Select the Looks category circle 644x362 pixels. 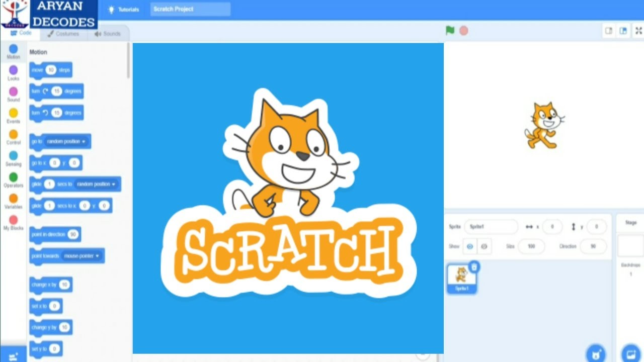[13, 70]
